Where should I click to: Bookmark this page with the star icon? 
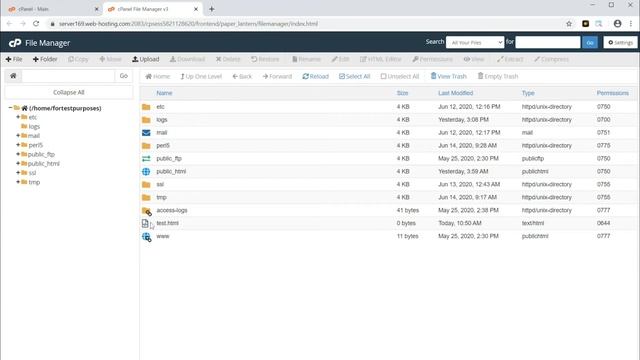(x=569, y=24)
